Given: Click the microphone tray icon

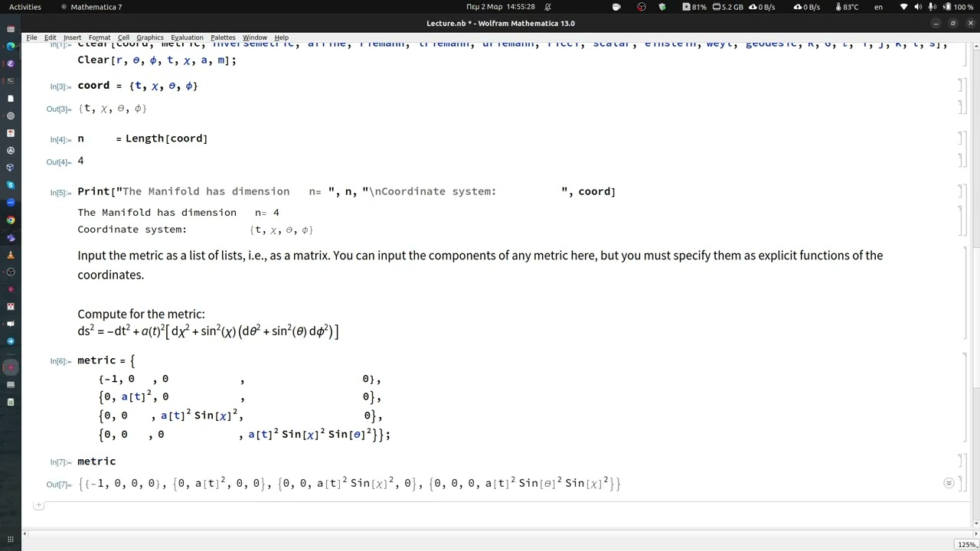Looking at the screenshot, I should [932, 7].
